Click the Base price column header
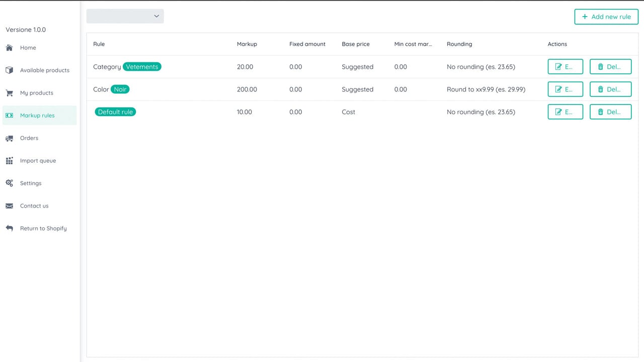 click(x=356, y=44)
